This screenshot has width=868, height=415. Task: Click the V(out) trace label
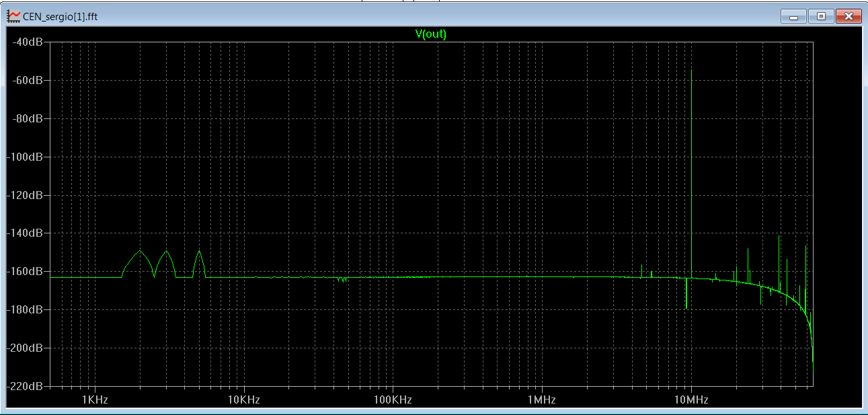pos(431,34)
